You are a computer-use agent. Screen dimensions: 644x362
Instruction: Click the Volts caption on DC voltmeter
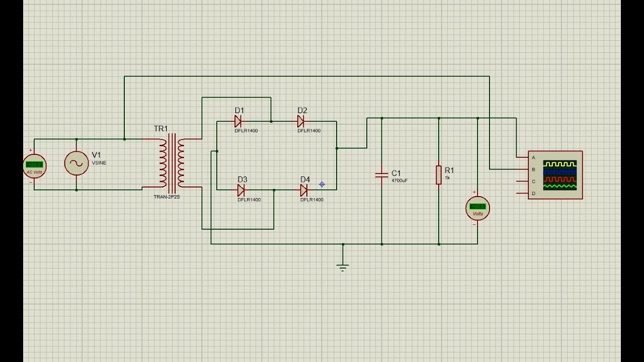(477, 214)
